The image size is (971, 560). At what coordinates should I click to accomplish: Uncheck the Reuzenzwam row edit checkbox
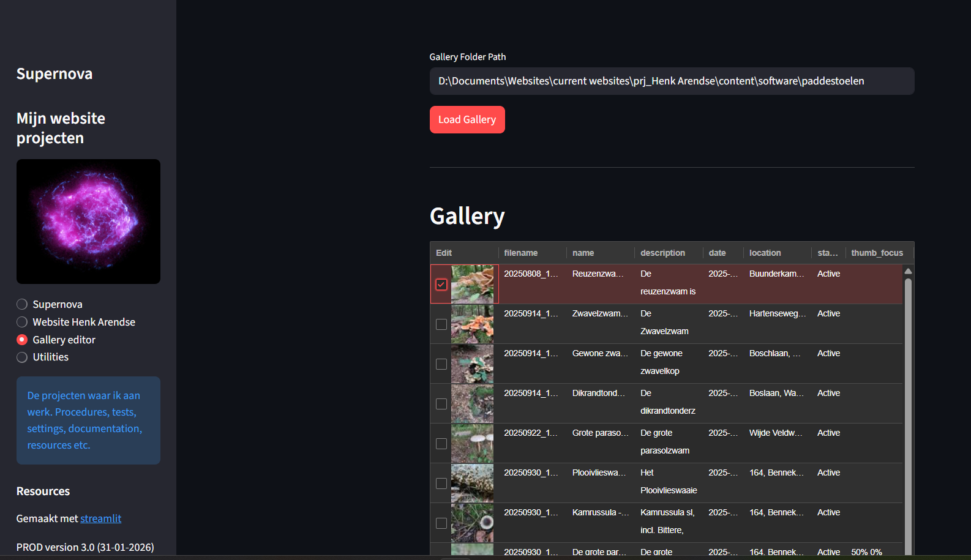(x=441, y=285)
